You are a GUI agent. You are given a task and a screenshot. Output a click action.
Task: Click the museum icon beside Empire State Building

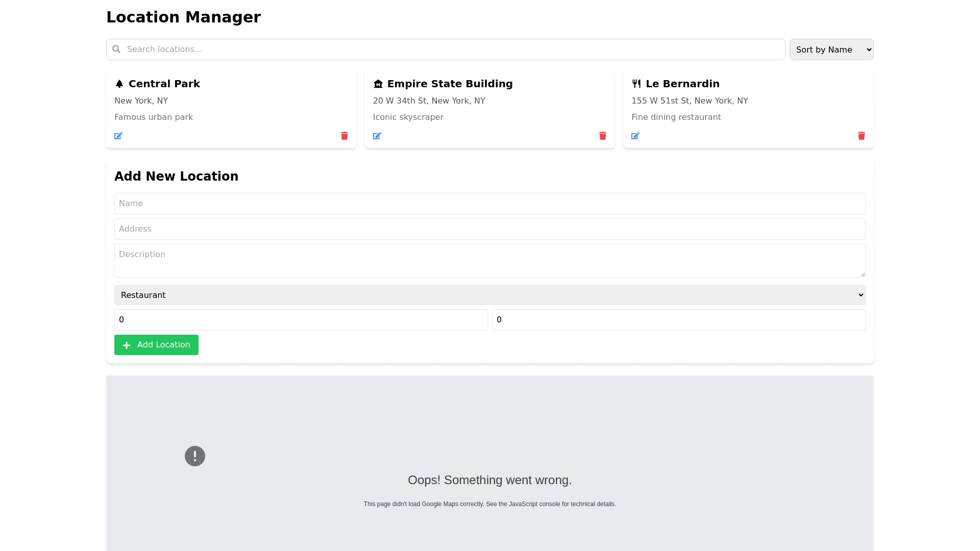pos(378,84)
